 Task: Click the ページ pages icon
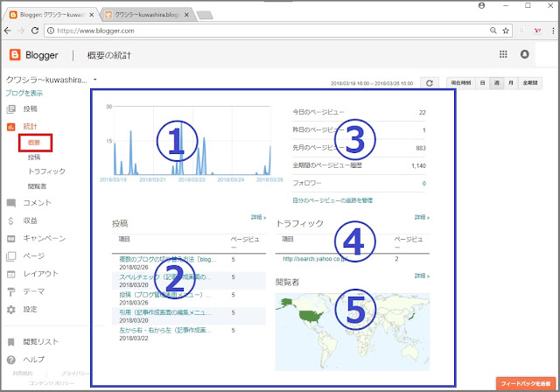11,256
